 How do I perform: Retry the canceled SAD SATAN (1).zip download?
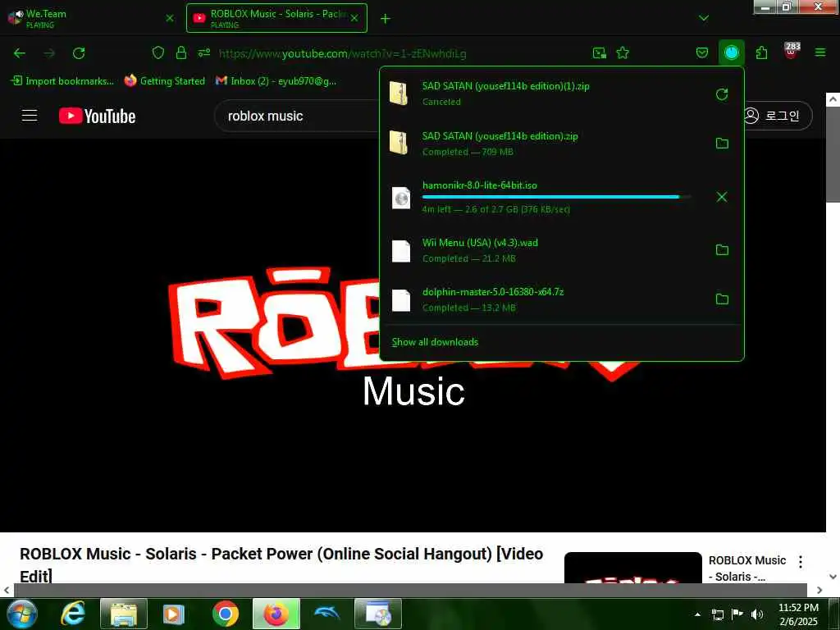722,94
